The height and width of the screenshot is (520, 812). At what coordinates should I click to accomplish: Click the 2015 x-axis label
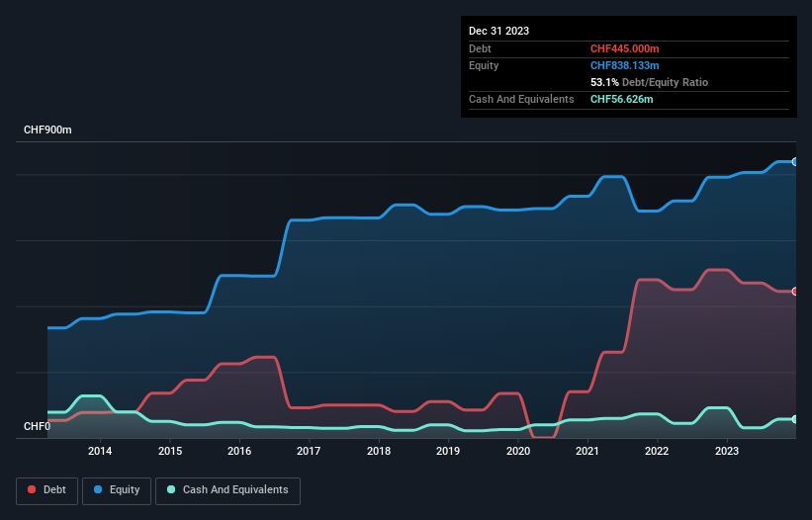point(170,451)
